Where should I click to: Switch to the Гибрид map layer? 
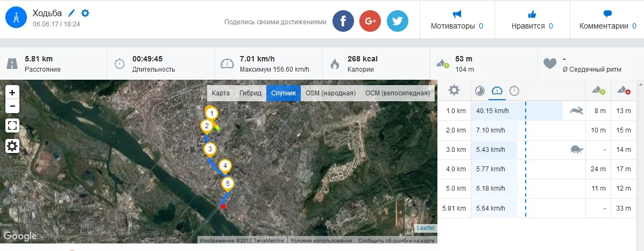(251, 93)
